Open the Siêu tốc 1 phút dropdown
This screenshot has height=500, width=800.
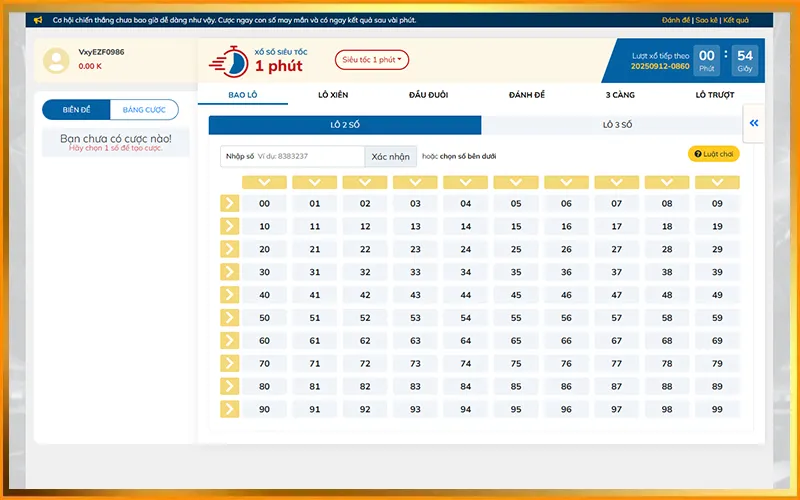click(x=372, y=60)
